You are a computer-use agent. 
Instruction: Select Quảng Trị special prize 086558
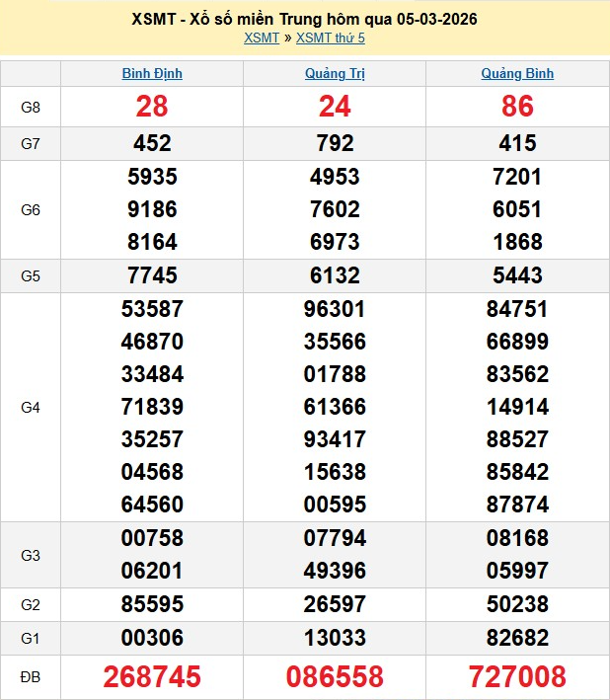pos(335,676)
